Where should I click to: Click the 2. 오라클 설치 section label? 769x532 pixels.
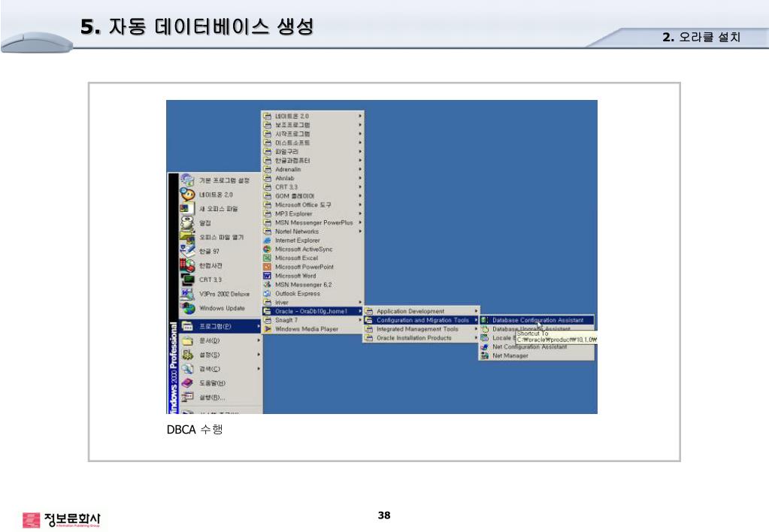[x=701, y=37]
